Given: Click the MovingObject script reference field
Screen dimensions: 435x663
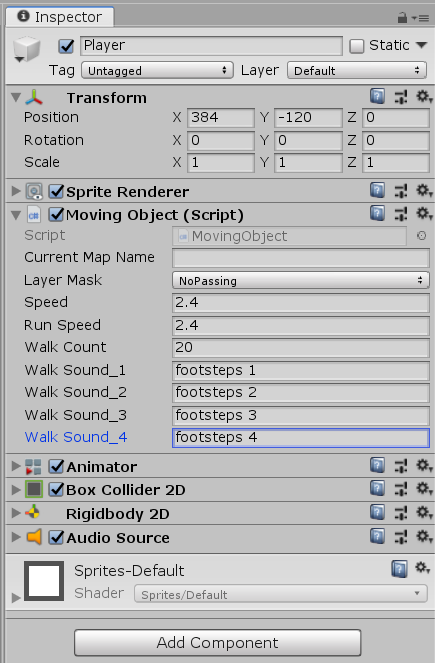Looking at the screenshot, I should pos(290,236).
